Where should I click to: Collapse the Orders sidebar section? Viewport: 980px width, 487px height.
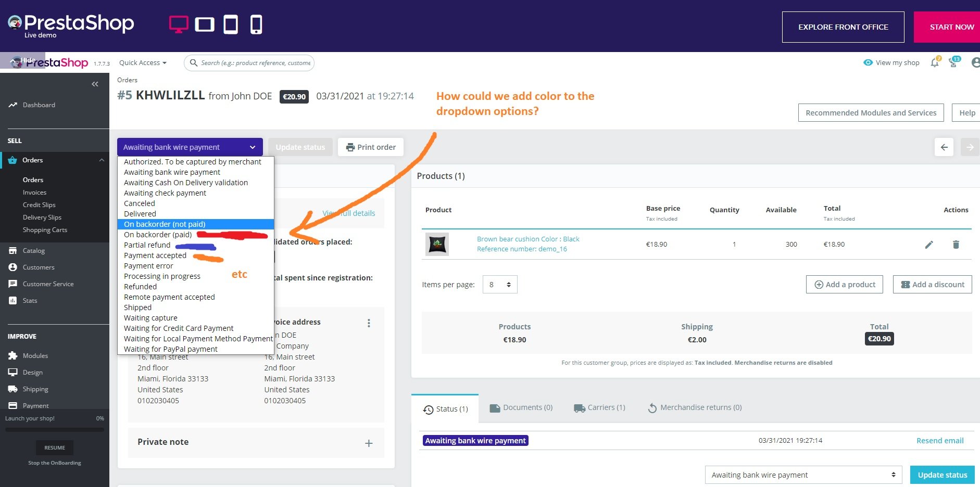pos(102,160)
